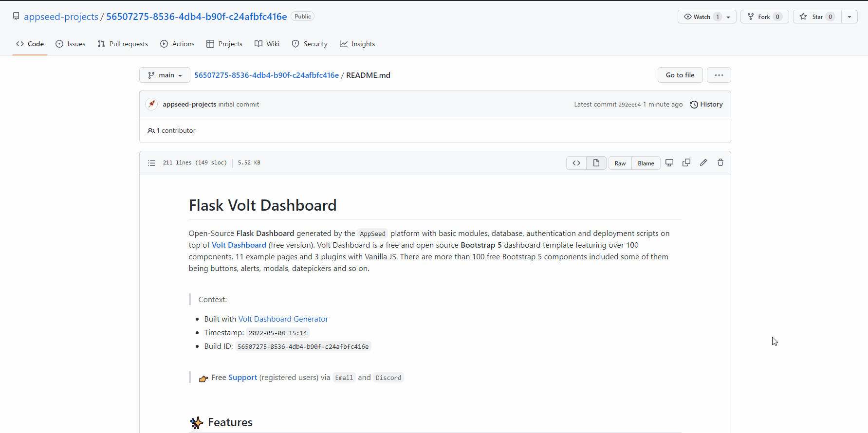Switch to the Code tab

click(30, 44)
